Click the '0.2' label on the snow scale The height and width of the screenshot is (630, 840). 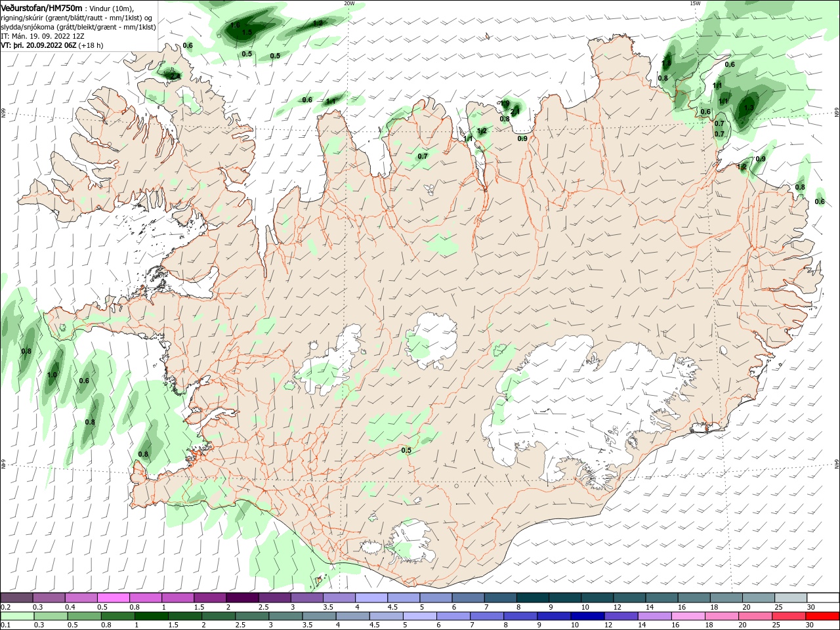pyautogui.click(x=5, y=607)
